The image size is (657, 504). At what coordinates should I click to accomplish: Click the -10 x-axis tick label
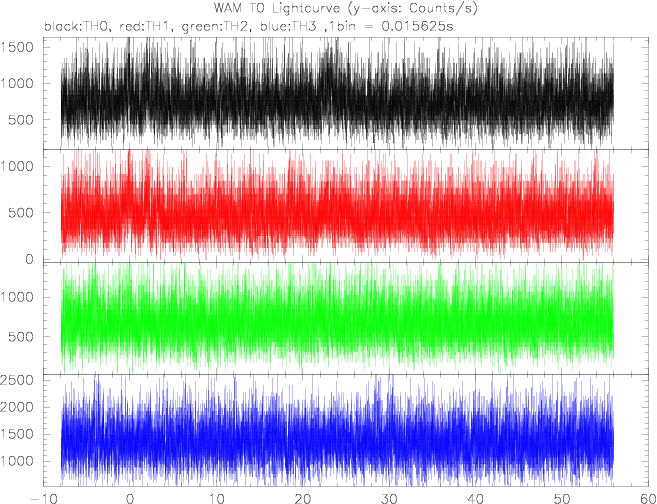coord(44,499)
